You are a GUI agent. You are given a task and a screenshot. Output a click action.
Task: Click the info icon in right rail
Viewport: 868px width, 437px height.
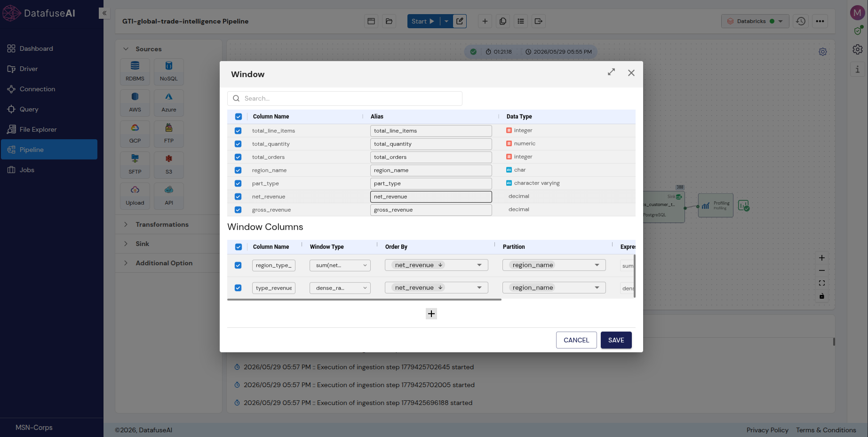click(858, 70)
